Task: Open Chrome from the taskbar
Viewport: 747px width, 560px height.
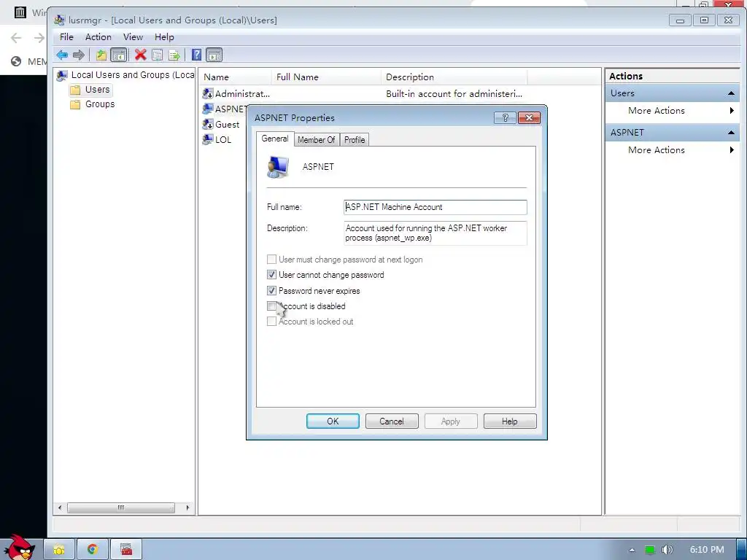Action: pyautogui.click(x=93, y=550)
